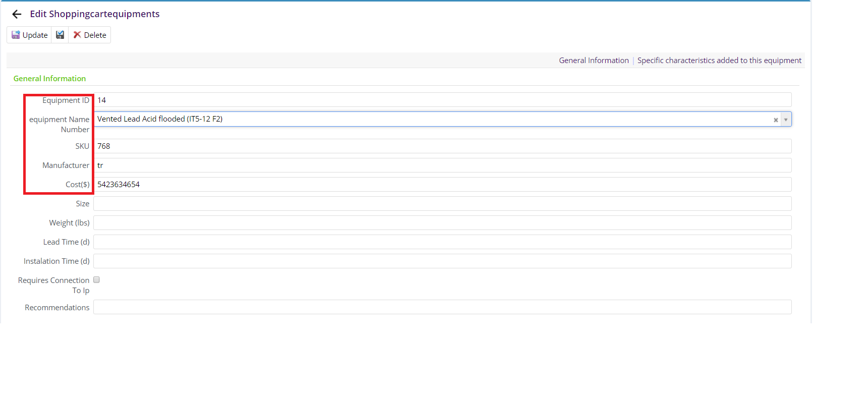Viewport: 868px width, 400px height.
Task: Edit the SKU field
Action: point(442,146)
